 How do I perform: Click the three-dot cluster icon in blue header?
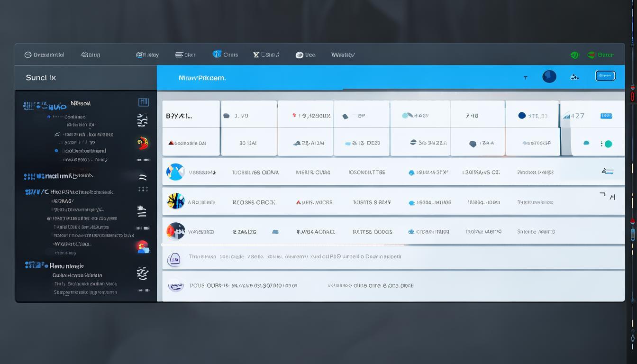[574, 77]
